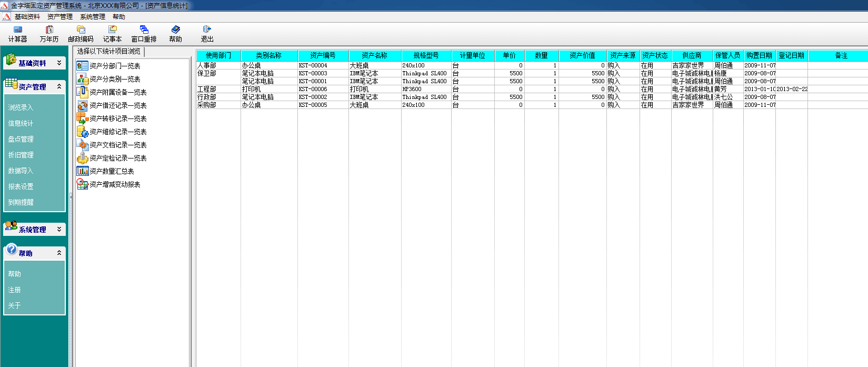Image resolution: width=868 pixels, height=367 pixels.
Task: Click the 规格型号 column header
Action: [x=426, y=55]
